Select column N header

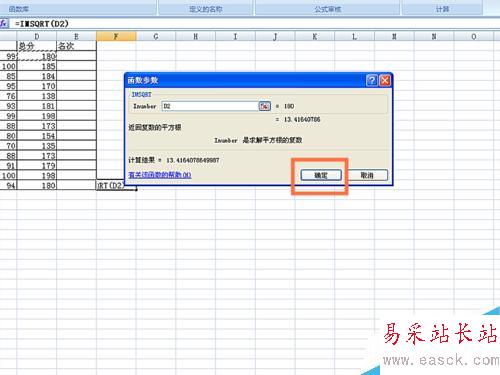pos(434,36)
